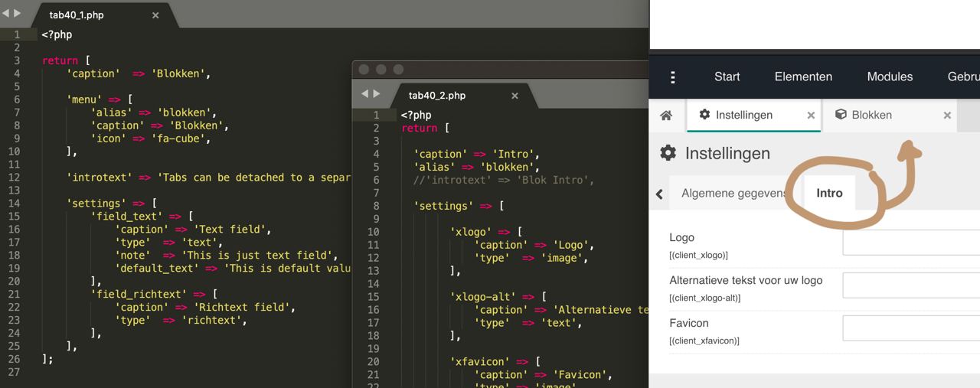This screenshot has width=980, height=388.
Task: Close the Instellingen tab
Action: [811, 116]
